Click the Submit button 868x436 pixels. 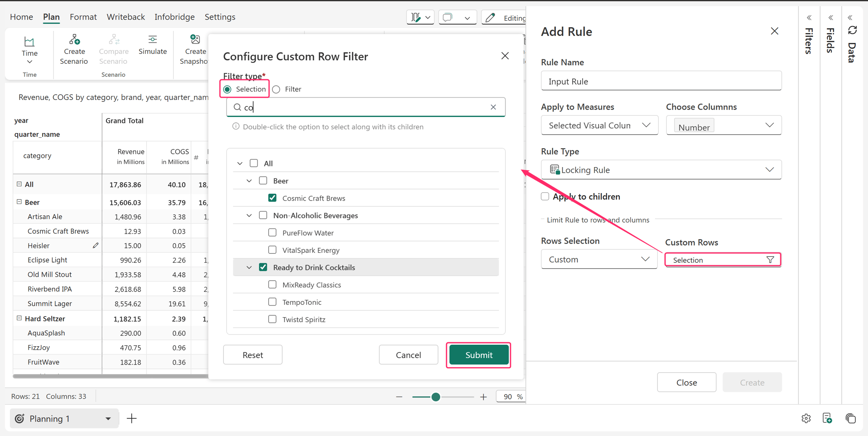[x=479, y=355]
